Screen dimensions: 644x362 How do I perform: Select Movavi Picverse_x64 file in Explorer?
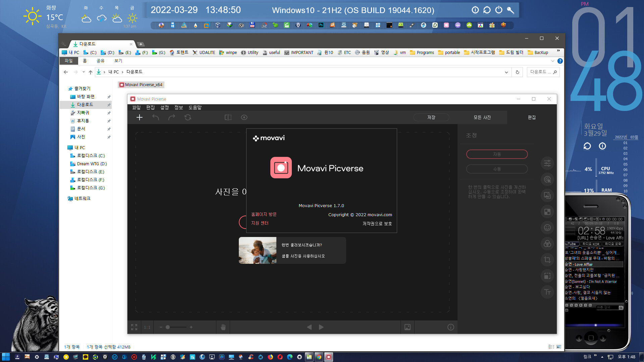141,85
